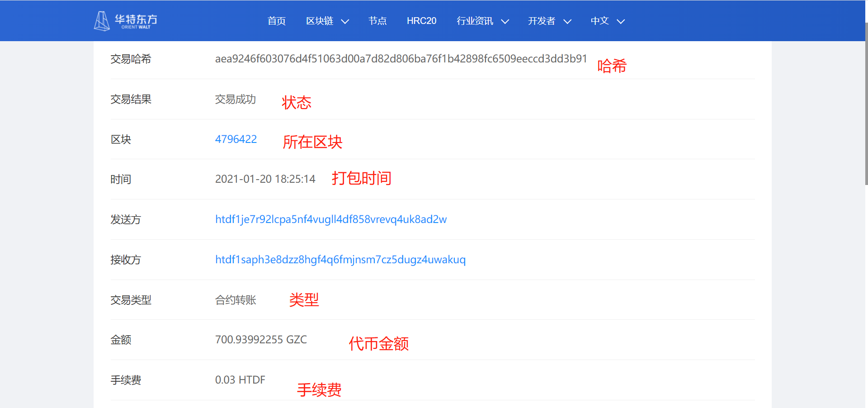Open the 行业资讯 dropdown
The height and width of the screenshot is (408, 868).
click(474, 21)
